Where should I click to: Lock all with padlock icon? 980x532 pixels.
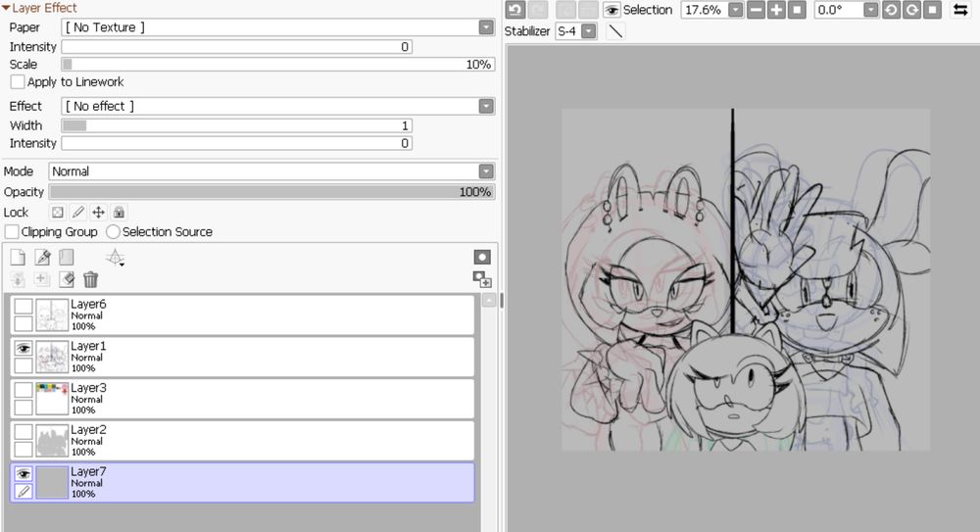119,213
